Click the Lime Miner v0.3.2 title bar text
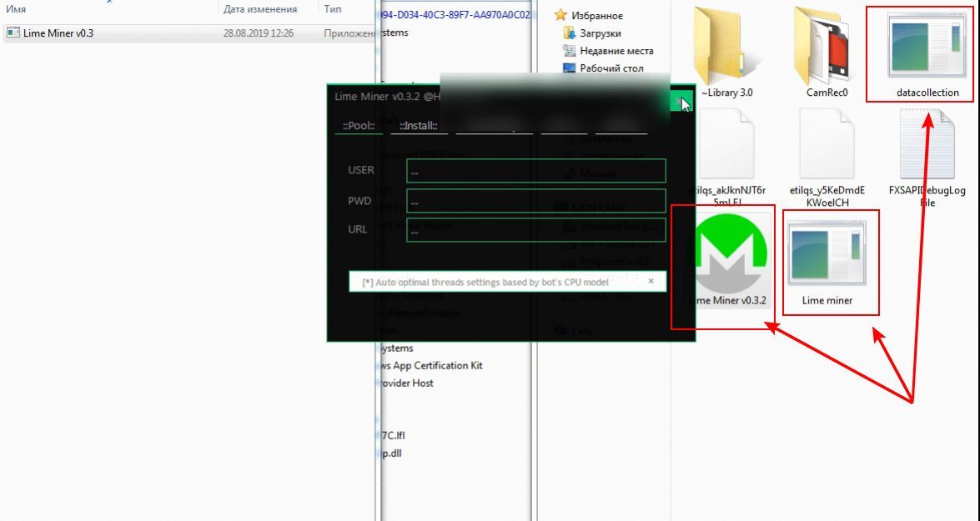 (388, 96)
